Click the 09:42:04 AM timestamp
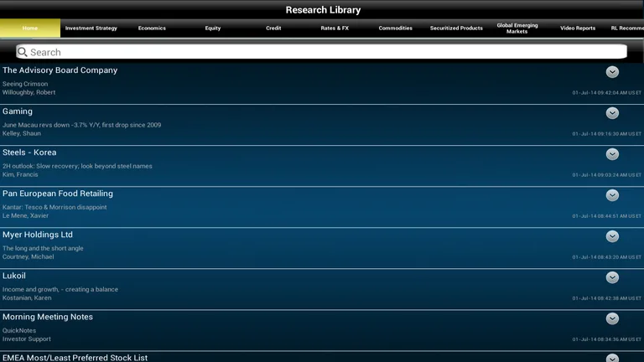This screenshot has width=644, height=362. (606, 93)
